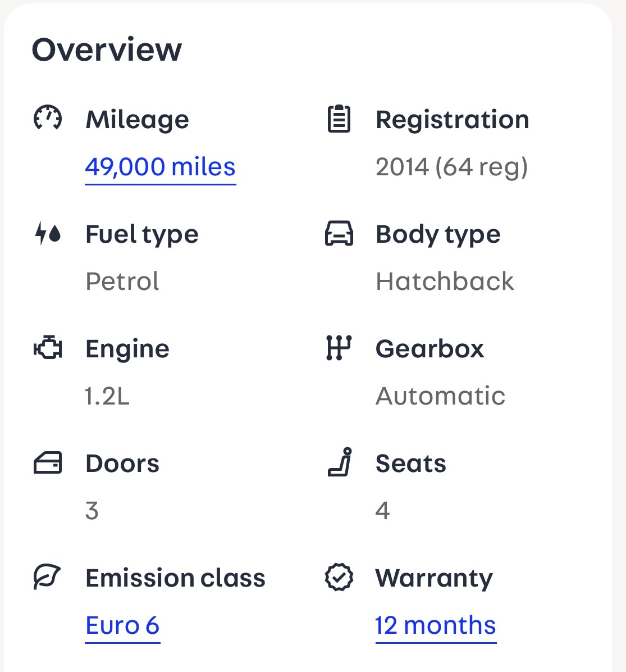This screenshot has height=672, width=626.
Task: Open the 12 months warranty link
Action: point(435,625)
